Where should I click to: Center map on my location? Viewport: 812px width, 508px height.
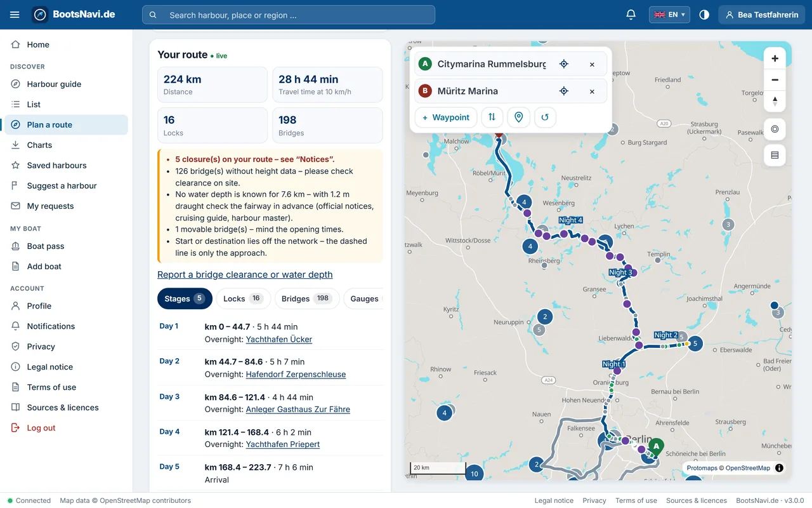point(775,129)
